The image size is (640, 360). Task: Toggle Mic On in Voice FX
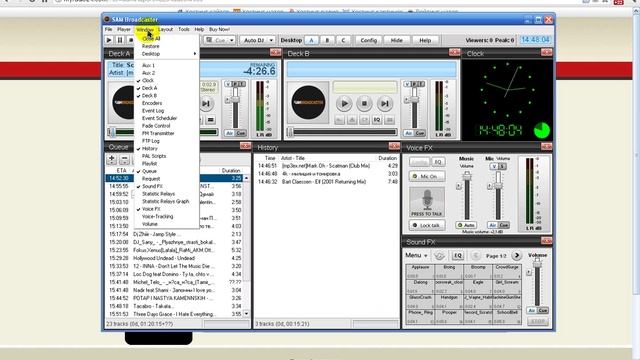pos(427,176)
